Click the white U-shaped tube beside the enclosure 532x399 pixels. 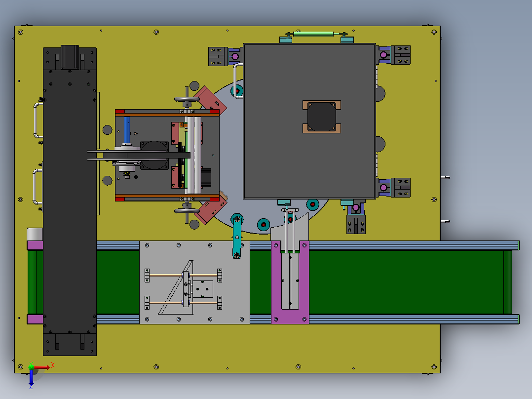237,80
